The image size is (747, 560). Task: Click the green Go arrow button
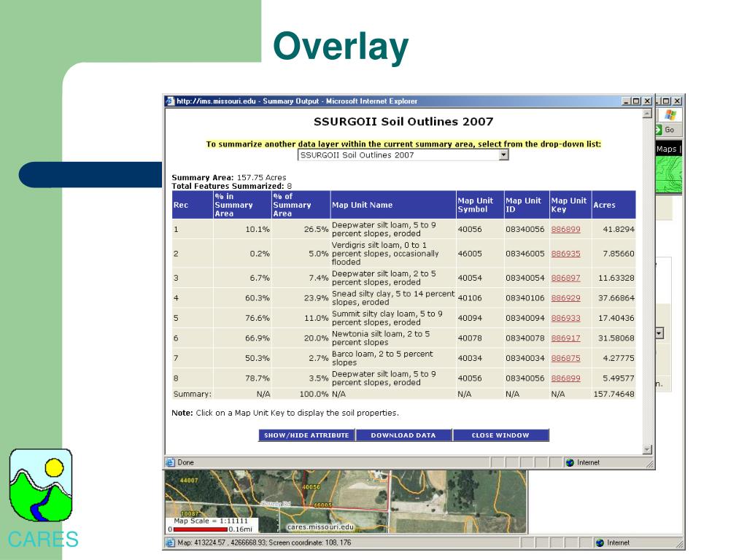tap(659, 130)
